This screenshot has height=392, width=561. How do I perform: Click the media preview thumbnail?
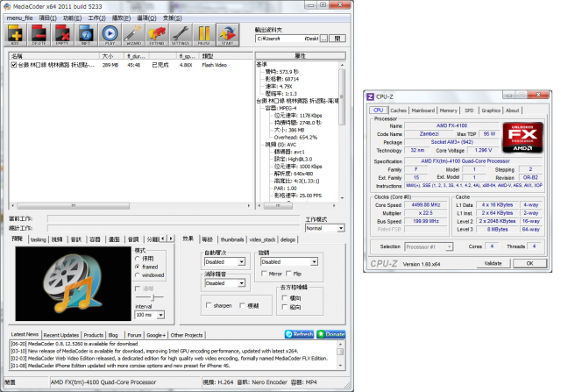pos(74,283)
